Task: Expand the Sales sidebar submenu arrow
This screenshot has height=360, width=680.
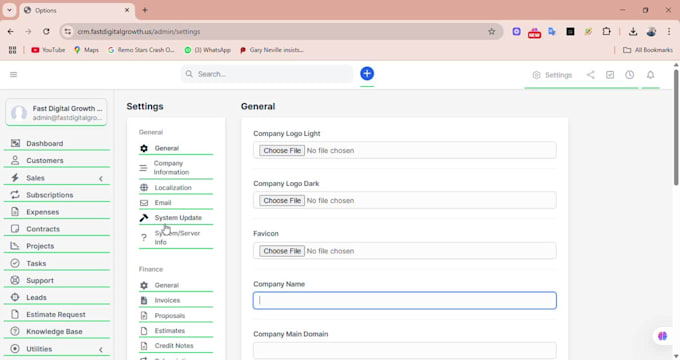Action: point(101,178)
